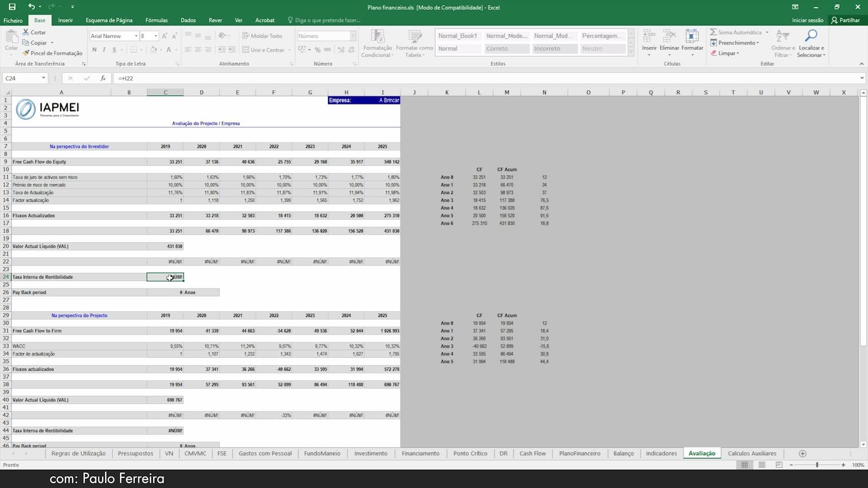Click the Eliminar cells icon
Viewport: 868px width, 488px height.
669,36
